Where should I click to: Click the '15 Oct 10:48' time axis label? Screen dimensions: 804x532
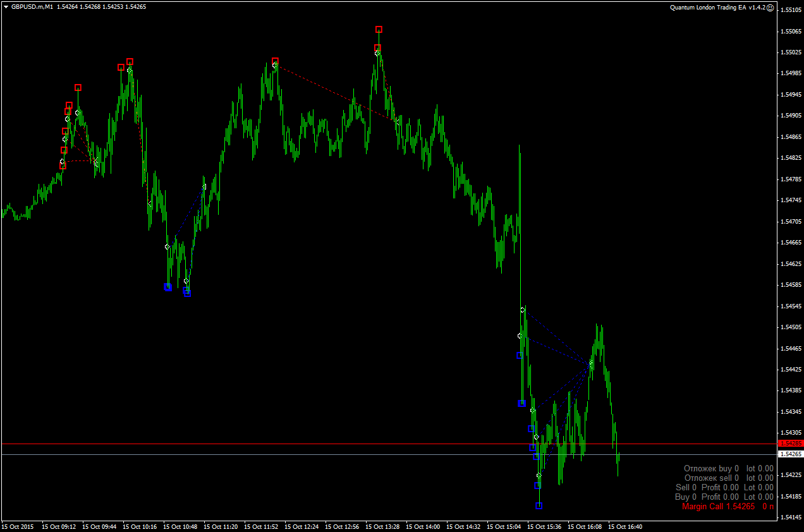tap(180, 526)
